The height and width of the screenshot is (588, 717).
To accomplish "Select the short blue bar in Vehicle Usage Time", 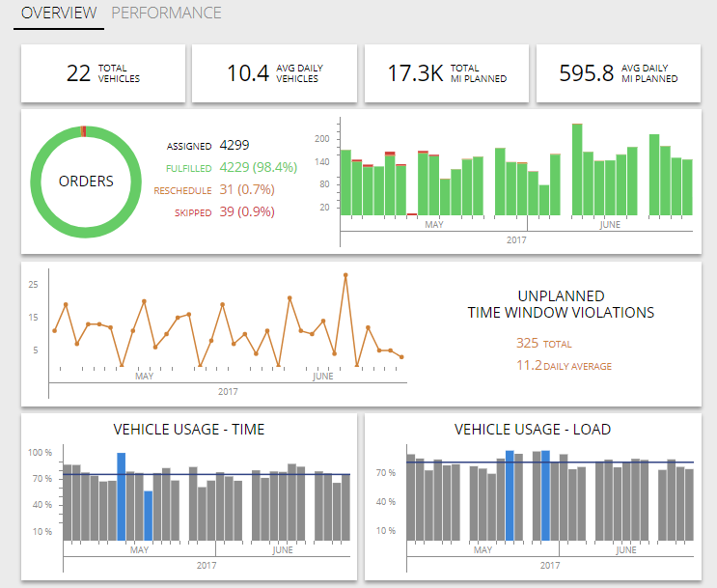I will coord(149,517).
